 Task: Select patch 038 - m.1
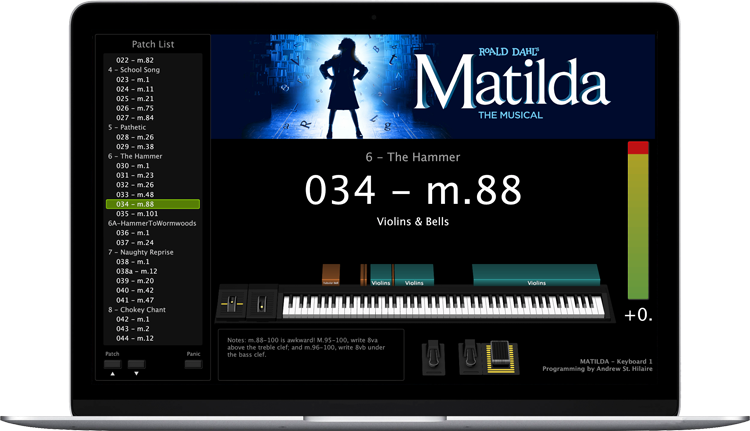tap(153, 262)
